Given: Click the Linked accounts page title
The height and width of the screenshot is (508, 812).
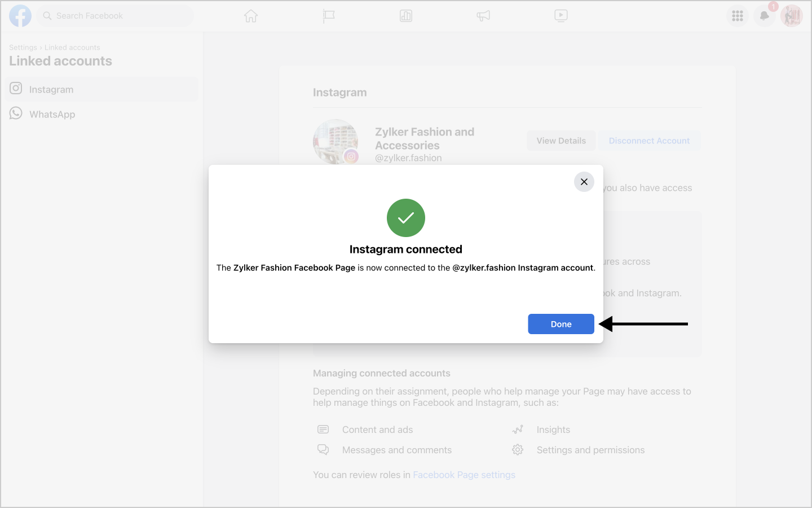Looking at the screenshot, I should (60, 61).
